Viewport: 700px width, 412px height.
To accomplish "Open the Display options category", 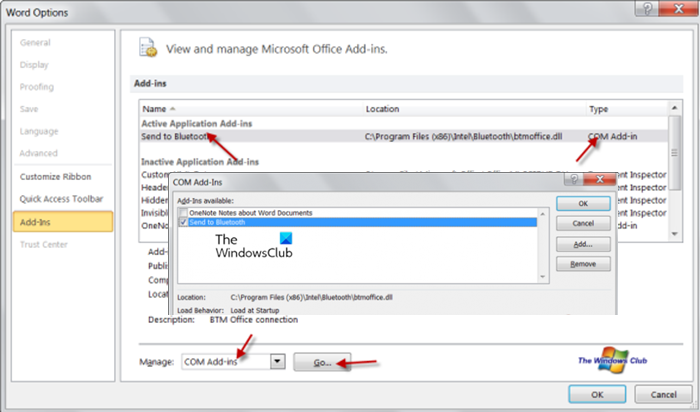I will click(x=34, y=65).
